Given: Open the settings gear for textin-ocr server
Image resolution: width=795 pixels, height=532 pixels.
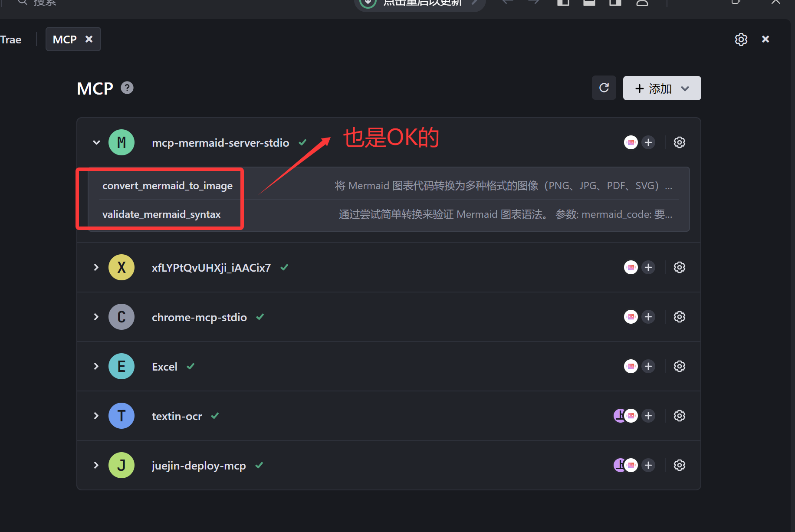Looking at the screenshot, I should (679, 415).
